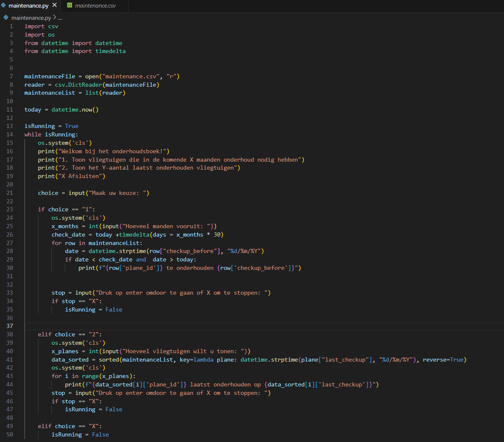Click line number 14 in the gutter
Viewport: 504px width, 442px height.
10,134
